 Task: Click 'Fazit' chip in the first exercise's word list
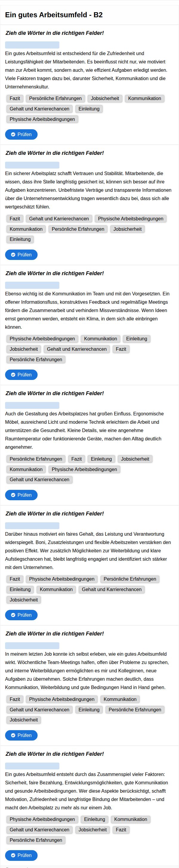(15, 98)
